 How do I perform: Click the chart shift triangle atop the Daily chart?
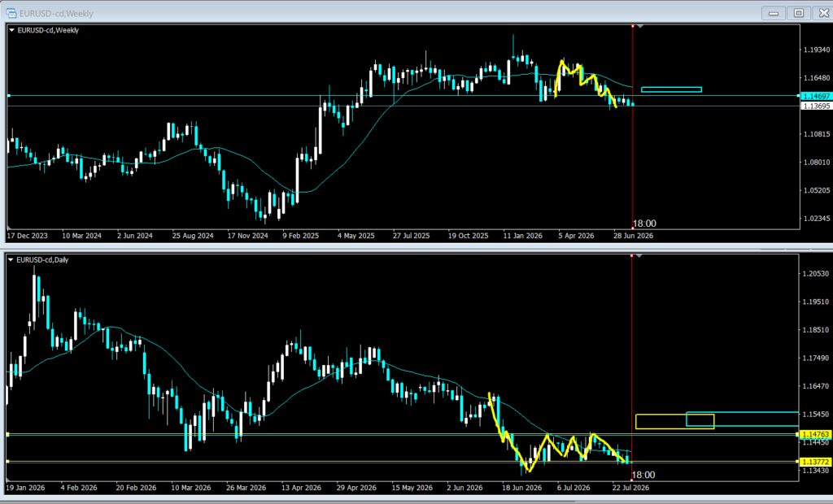click(x=639, y=256)
